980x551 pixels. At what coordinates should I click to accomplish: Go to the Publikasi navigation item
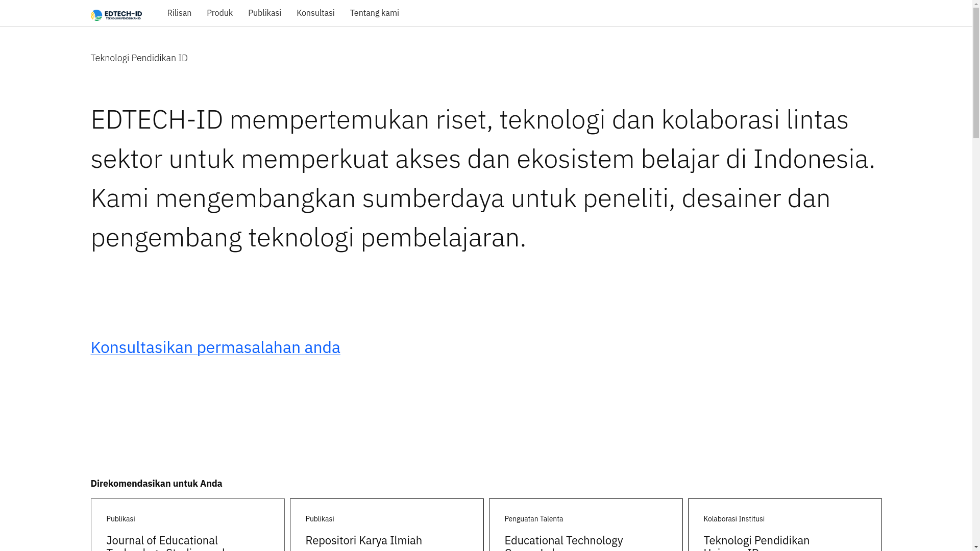(x=264, y=13)
